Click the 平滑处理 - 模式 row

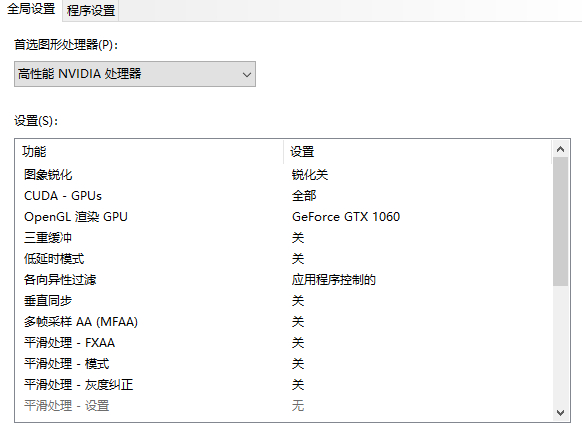(284, 364)
